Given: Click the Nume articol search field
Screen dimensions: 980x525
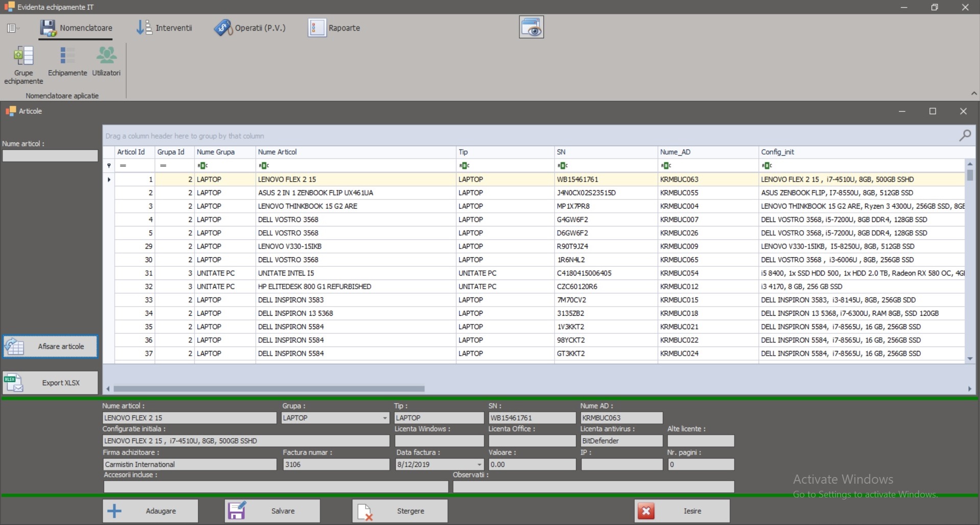Looking at the screenshot, I should click(50, 156).
